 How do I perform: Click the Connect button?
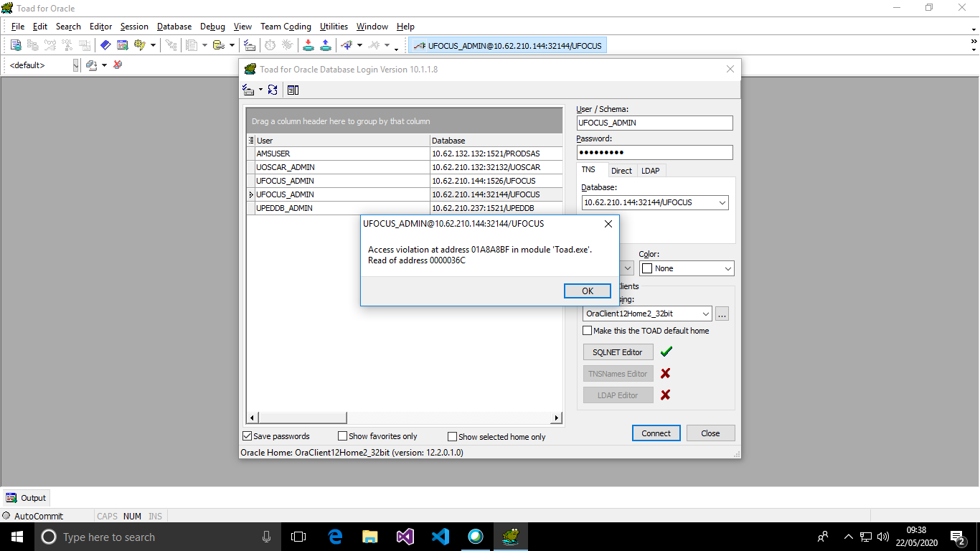[656, 433]
